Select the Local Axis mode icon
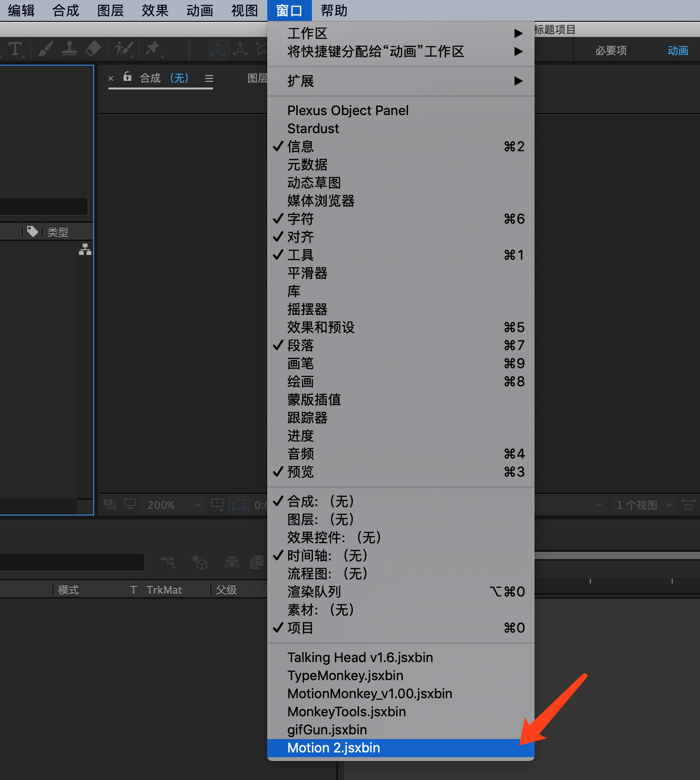The image size is (700, 780). pyautogui.click(x=219, y=49)
